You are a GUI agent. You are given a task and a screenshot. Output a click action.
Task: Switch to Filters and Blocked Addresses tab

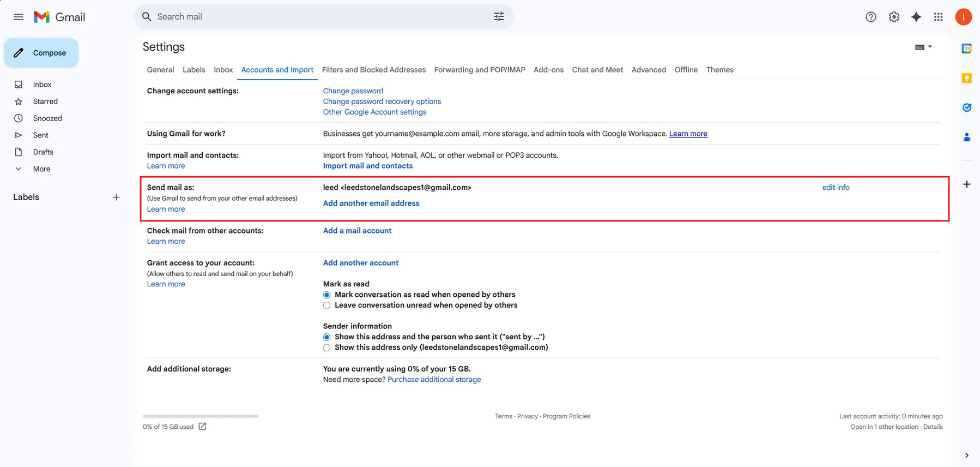pos(373,70)
